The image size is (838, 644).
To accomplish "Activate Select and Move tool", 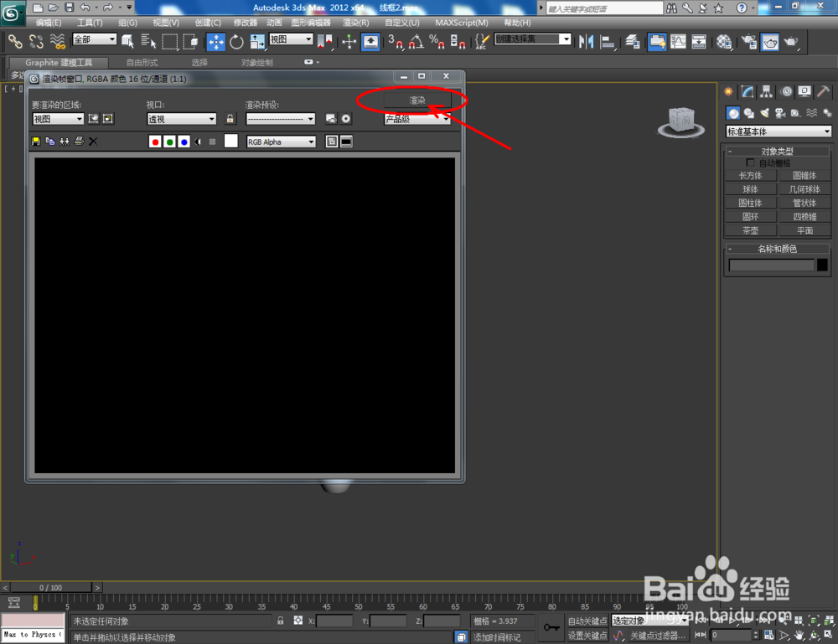I will [216, 41].
